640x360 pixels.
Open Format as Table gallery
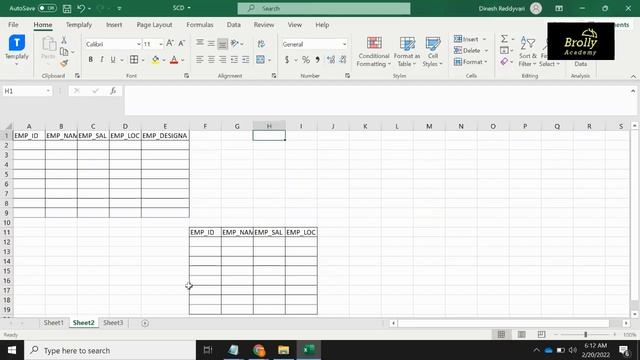point(407,51)
